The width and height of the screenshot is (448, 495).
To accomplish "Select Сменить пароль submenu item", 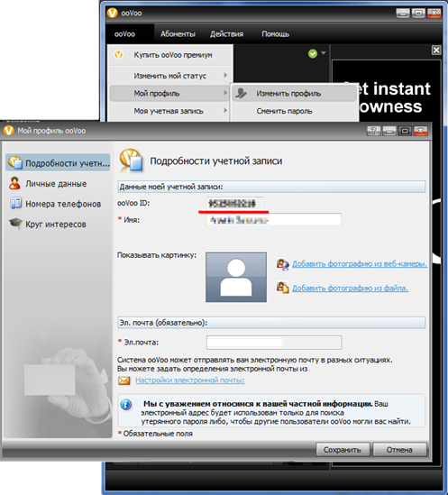I will 294,111.
